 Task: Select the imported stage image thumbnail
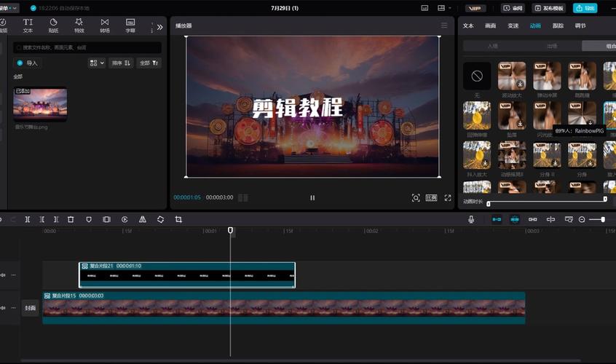point(40,103)
